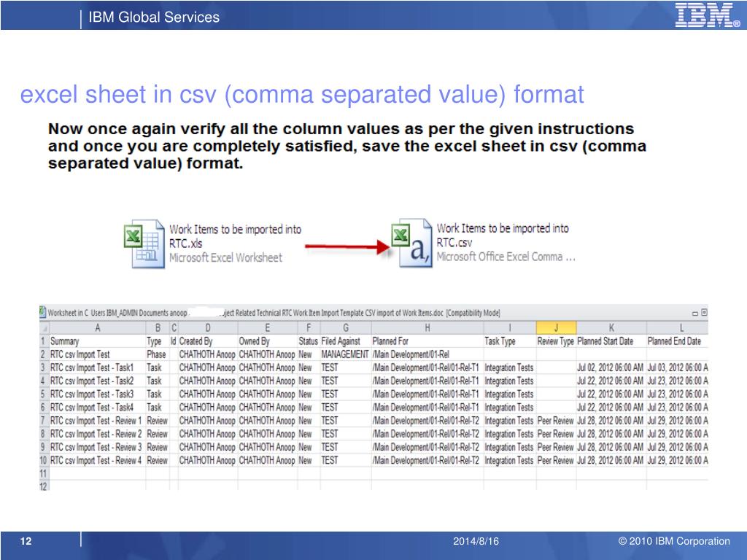
Task: Click the 'Work Items to be imported into RTC.csv' filename
Action: point(502,236)
